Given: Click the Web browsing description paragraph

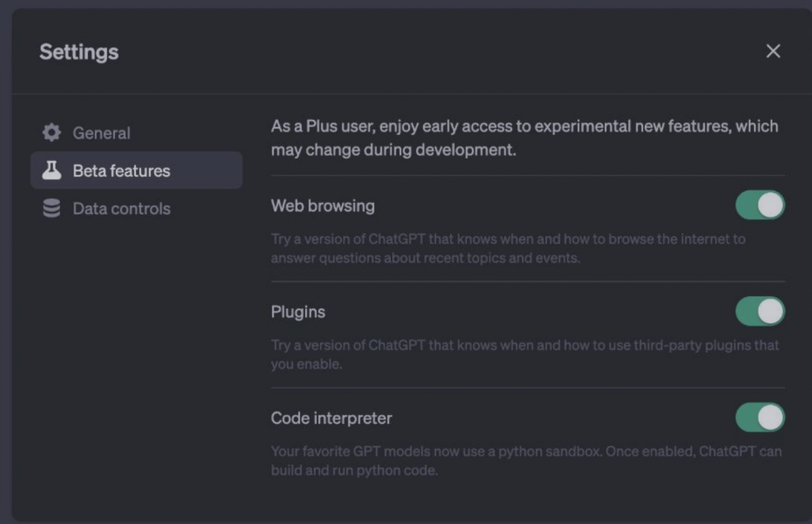Looking at the screenshot, I should point(507,248).
